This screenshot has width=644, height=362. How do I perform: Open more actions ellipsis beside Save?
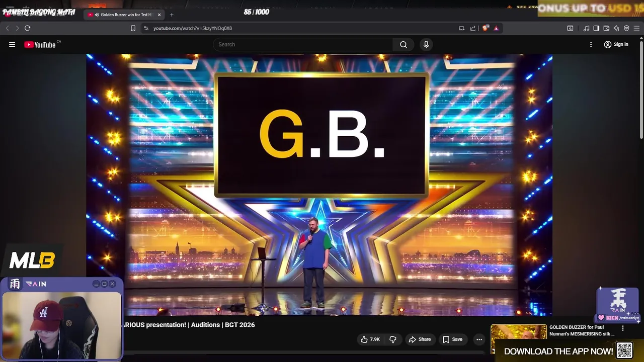pyautogui.click(x=479, y=339)
